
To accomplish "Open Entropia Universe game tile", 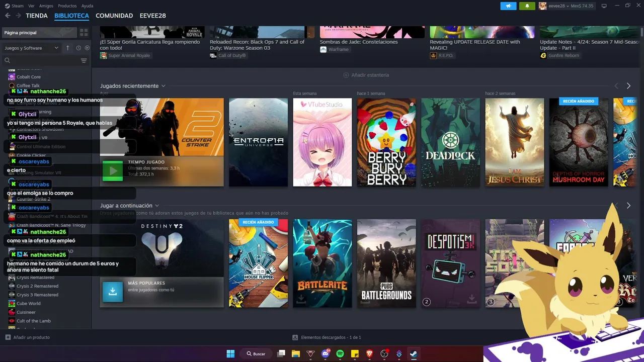I will pyautogui.click(x=258, y=142).
